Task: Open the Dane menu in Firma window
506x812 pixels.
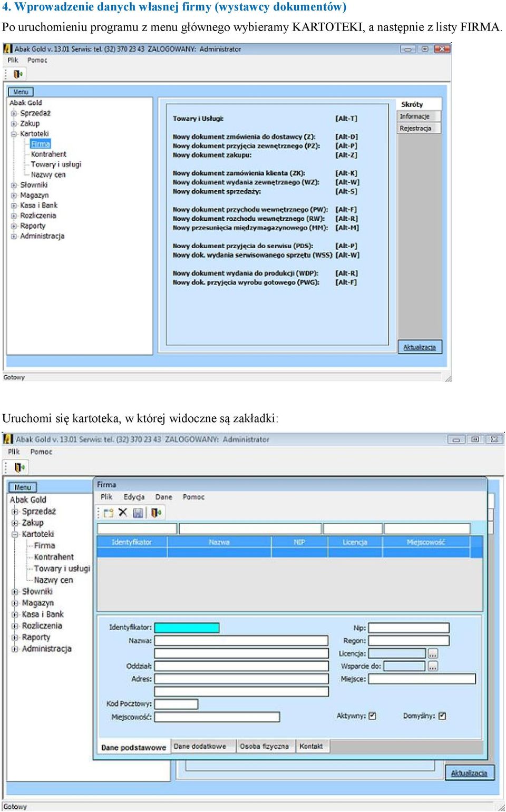Action: [x=163, y=497]
